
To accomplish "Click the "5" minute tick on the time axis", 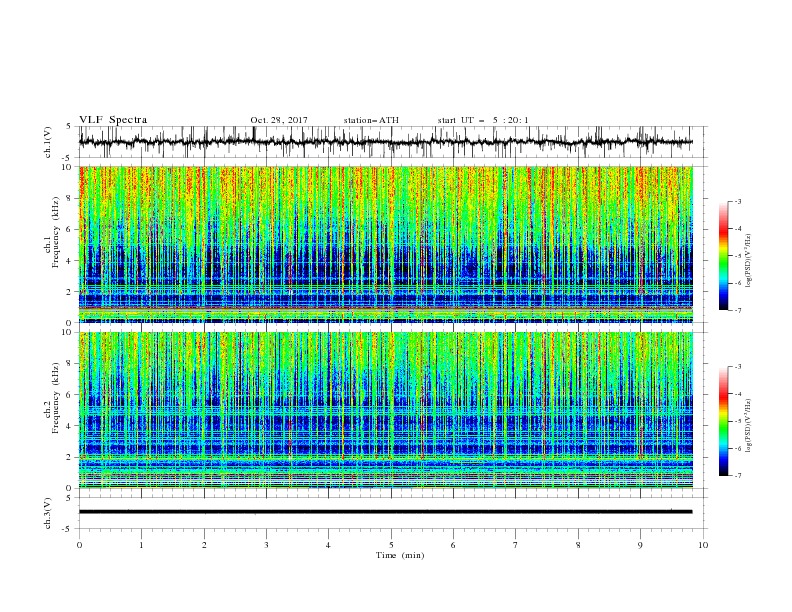I will tap(391, 545).
